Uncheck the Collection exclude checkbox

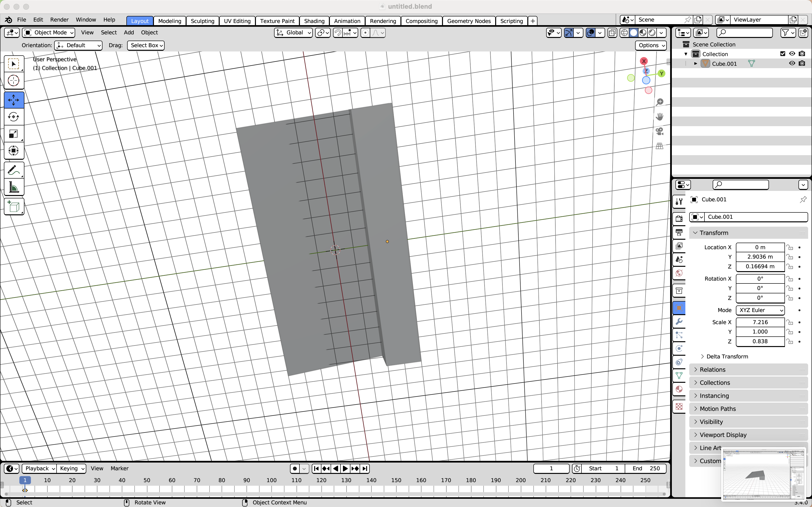click(783, 54)
